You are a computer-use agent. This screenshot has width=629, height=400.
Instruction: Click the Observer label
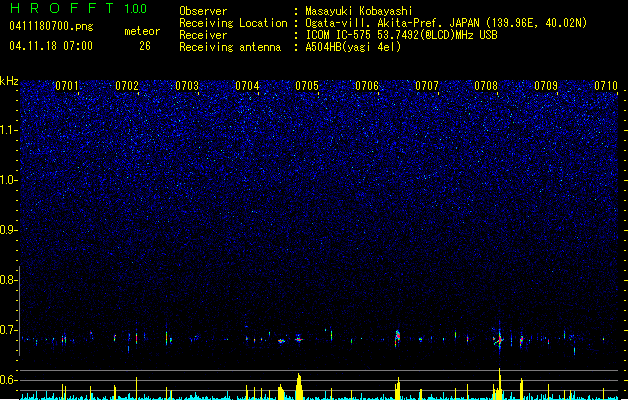tap(203, 11)
